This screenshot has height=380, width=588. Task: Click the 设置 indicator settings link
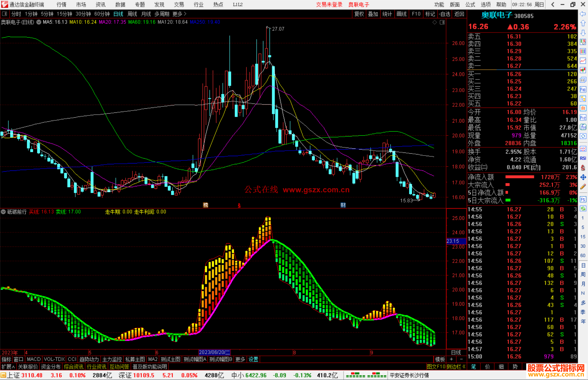pyautogui.click(x=253, y=359)
